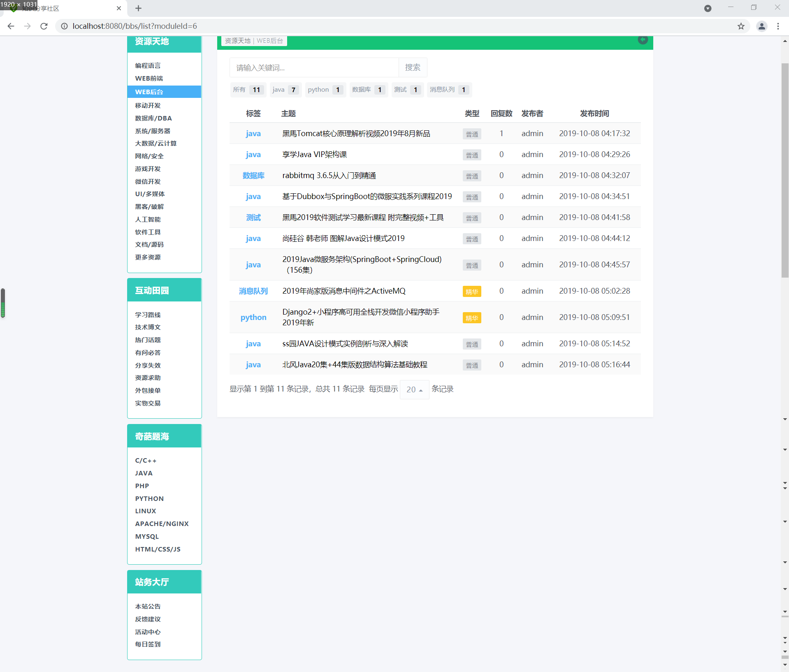Image resolution: width=789 pixels, height=672 pixels.
Task: Click the browser back arrow icon
Action: click(x=11, y=26)
